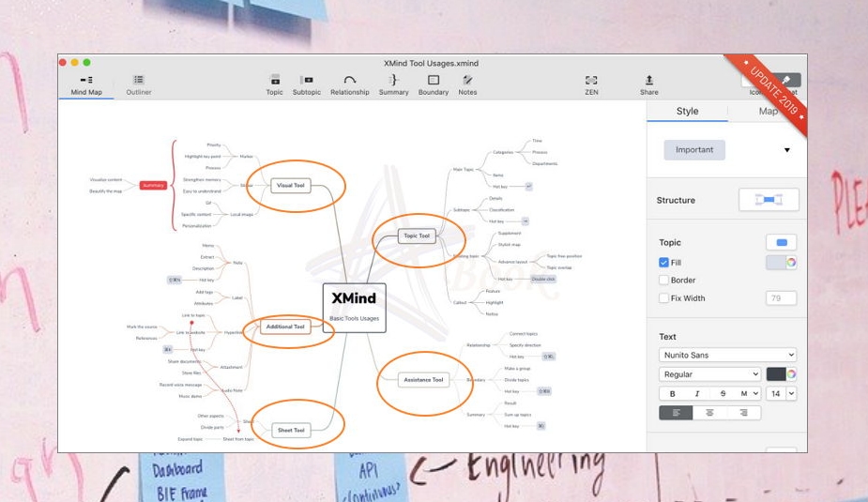Apply italic text formatting
Viewport: 868px width, 502px height.
(x=697, y=393)
